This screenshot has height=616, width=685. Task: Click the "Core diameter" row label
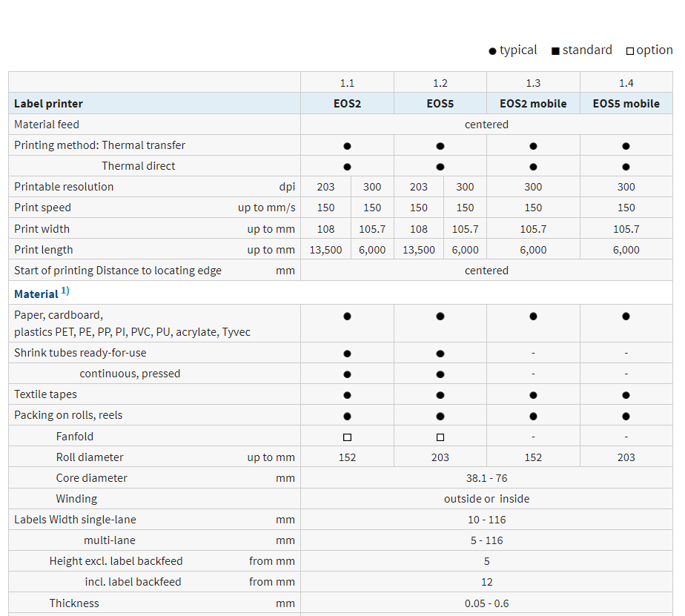[x=91, y=478]
